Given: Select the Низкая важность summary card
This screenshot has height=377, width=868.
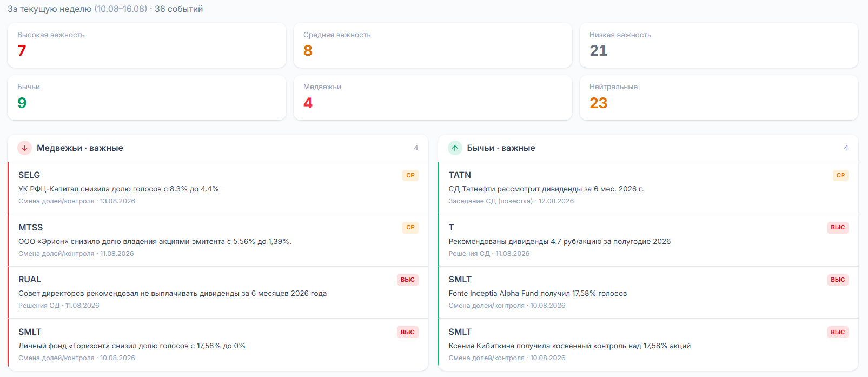Looking at the screenshot, I should point(719,45).
